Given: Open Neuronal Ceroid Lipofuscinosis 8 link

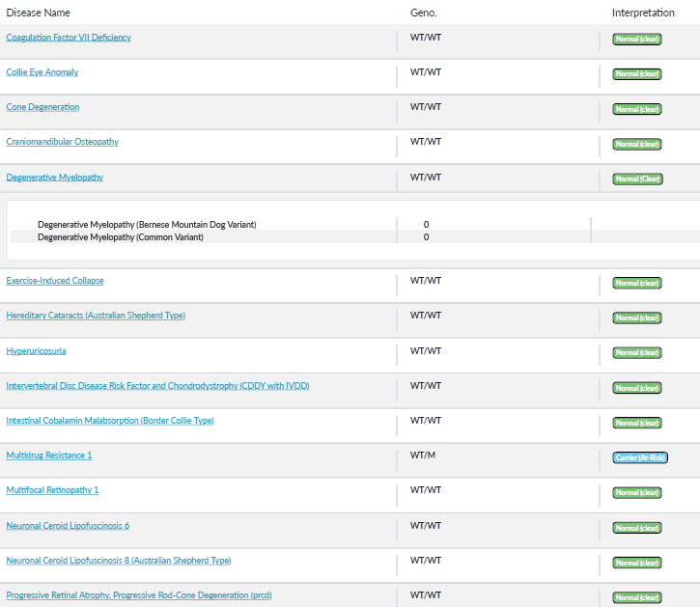Looking at the screenshot, I should point(119,561).
